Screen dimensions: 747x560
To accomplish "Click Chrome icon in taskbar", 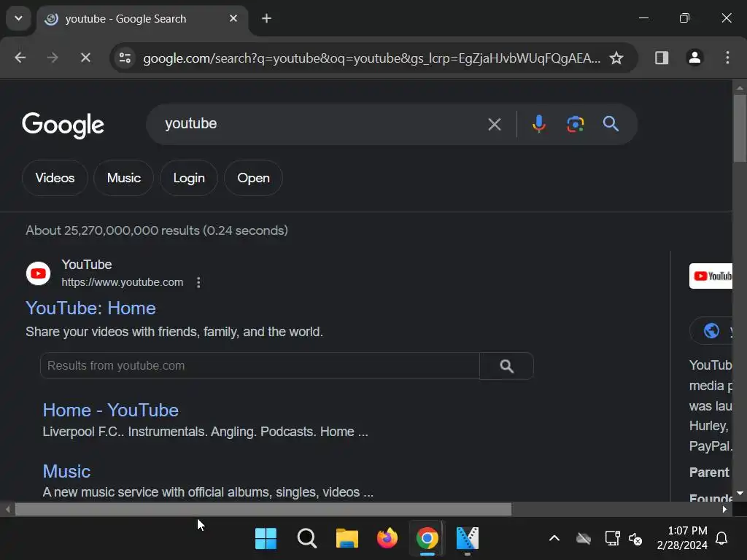I will tap(427, 539).
